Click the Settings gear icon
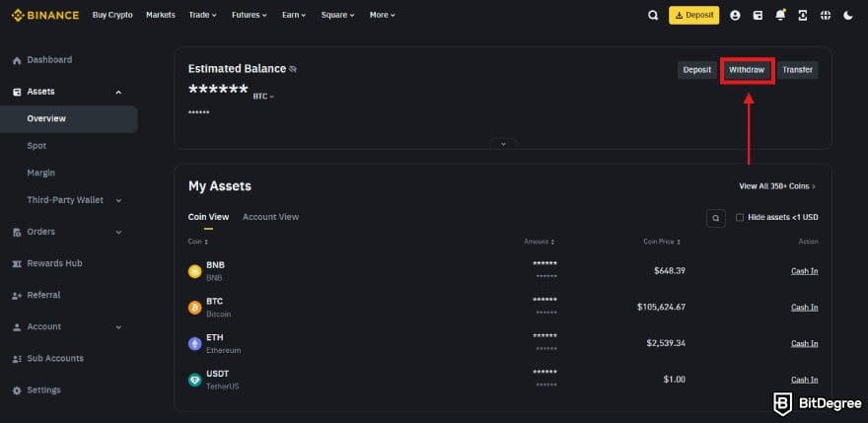 pyautogui.click(x=17, y=390)
